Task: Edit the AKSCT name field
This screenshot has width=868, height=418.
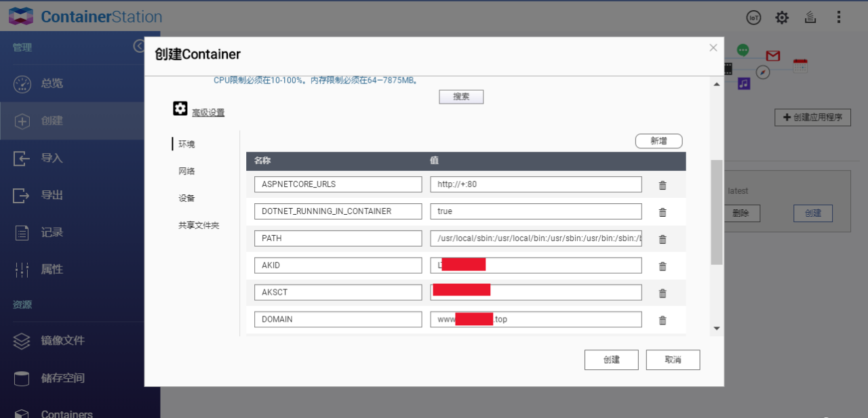Action: tap(338, 293)
